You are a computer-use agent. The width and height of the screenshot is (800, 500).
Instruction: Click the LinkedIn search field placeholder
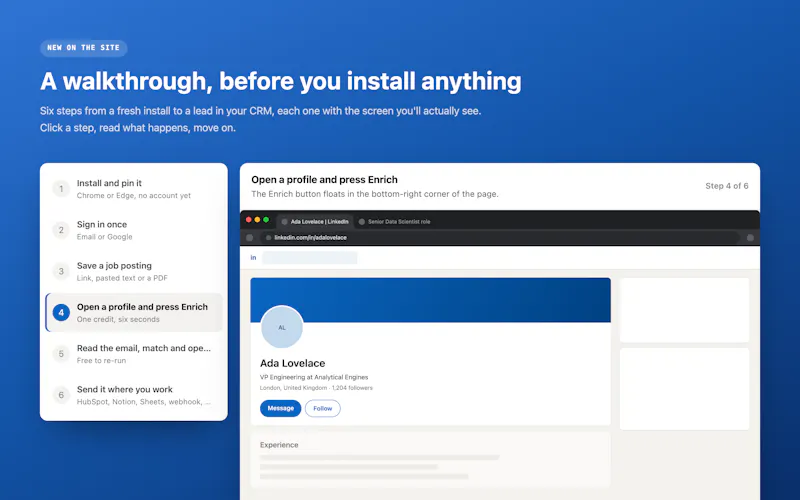(310, 258)
